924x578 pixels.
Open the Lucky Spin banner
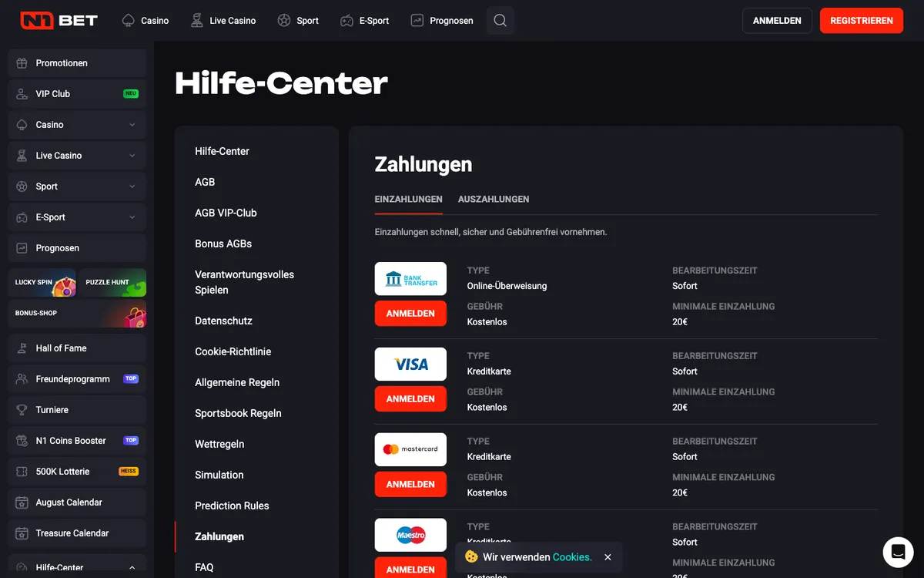[42, 283]
